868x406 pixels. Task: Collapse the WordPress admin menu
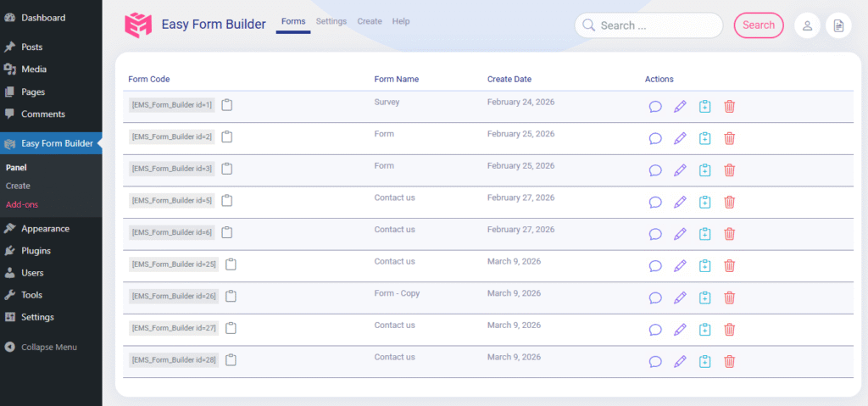click(48, 347)
